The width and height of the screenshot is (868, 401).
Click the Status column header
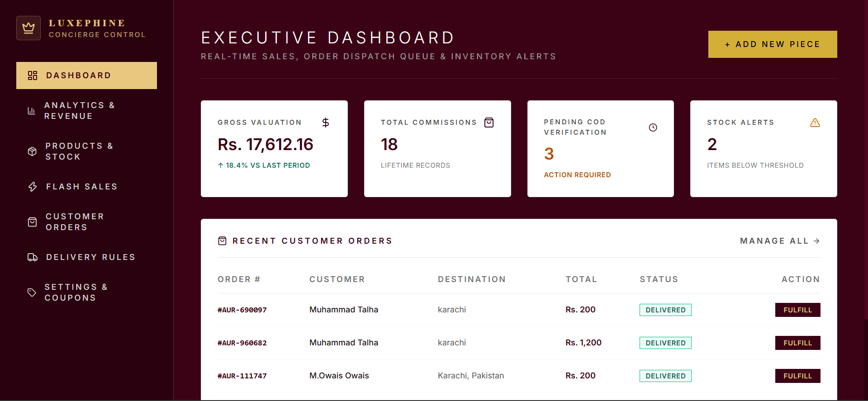(659, 279)
